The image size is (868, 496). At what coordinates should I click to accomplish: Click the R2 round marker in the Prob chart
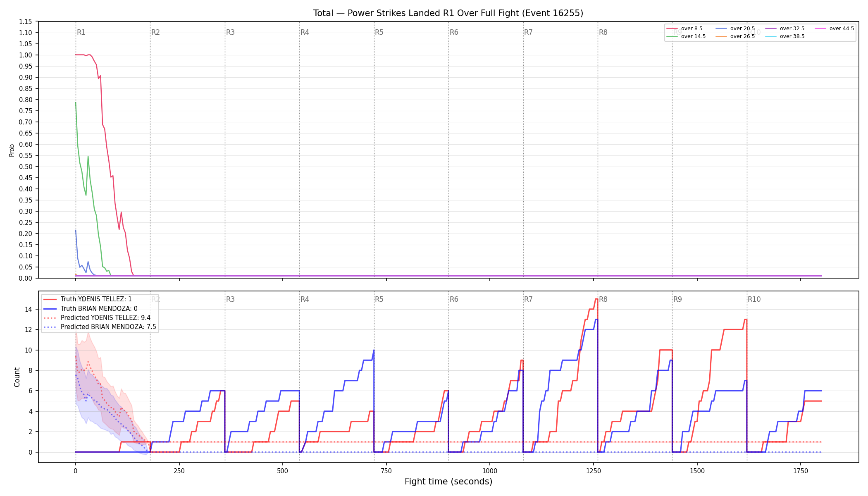point(155,32)
